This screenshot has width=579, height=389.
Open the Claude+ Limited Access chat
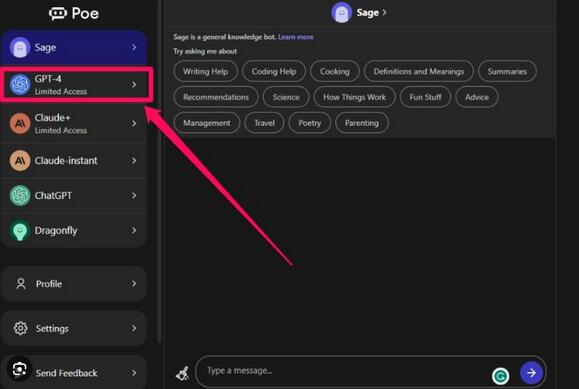click(x=74, y=123)
